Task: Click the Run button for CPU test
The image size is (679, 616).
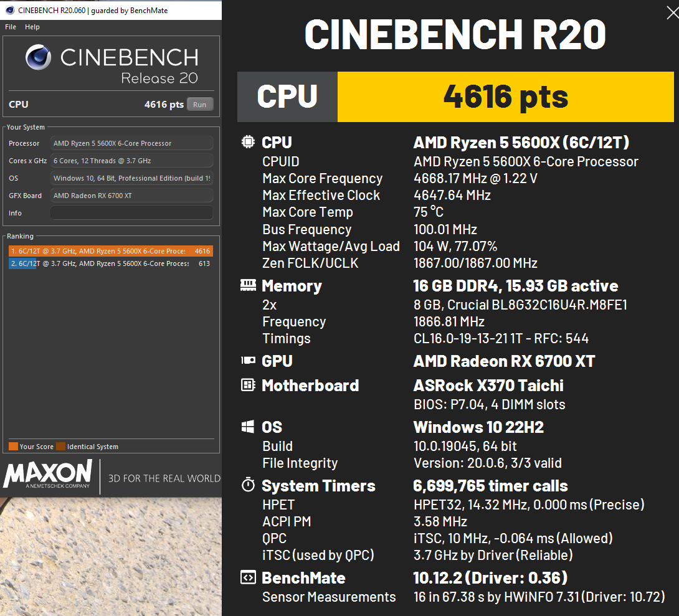Action: coord(199,104)
